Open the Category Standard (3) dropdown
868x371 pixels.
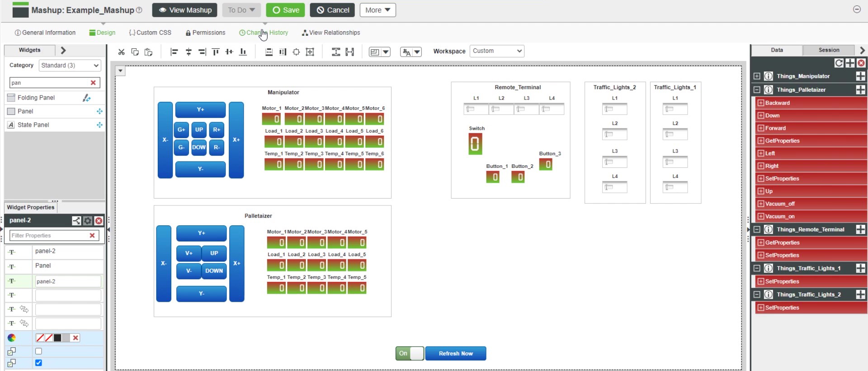pyautogui.click(x=70, y=66)
